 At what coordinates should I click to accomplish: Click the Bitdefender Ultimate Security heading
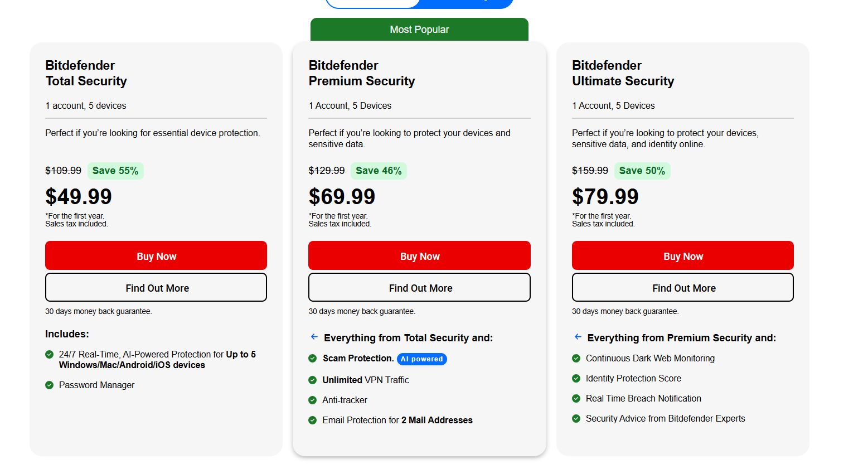623,73
